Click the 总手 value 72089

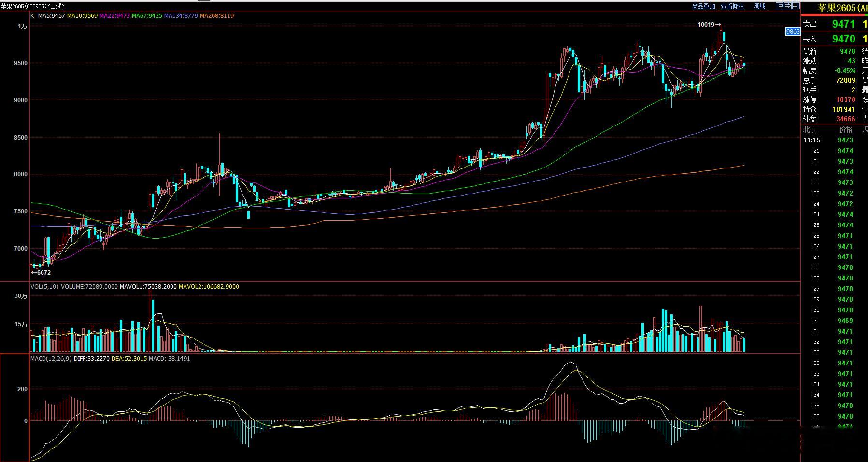(x=846, y=80)
